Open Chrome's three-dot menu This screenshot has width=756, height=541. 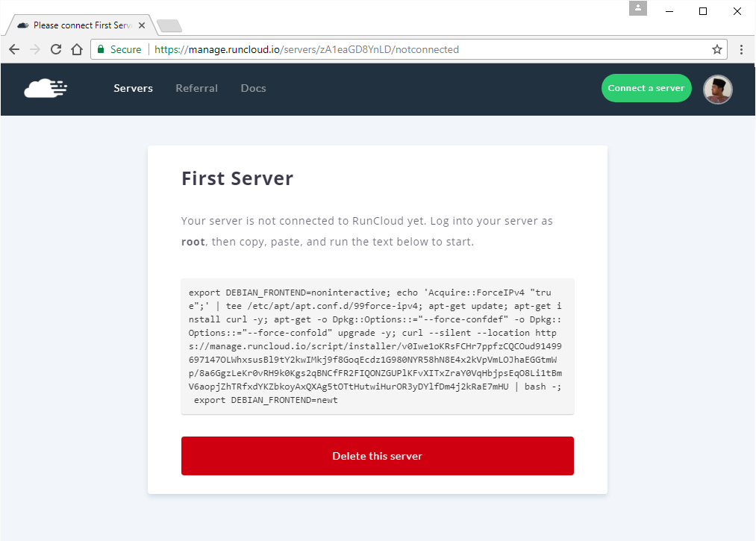[741, 49]
